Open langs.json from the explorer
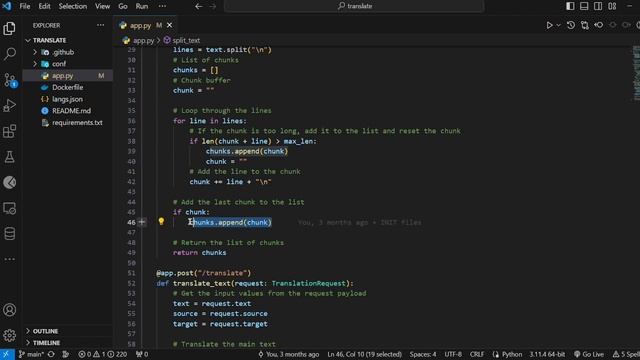 67,99
